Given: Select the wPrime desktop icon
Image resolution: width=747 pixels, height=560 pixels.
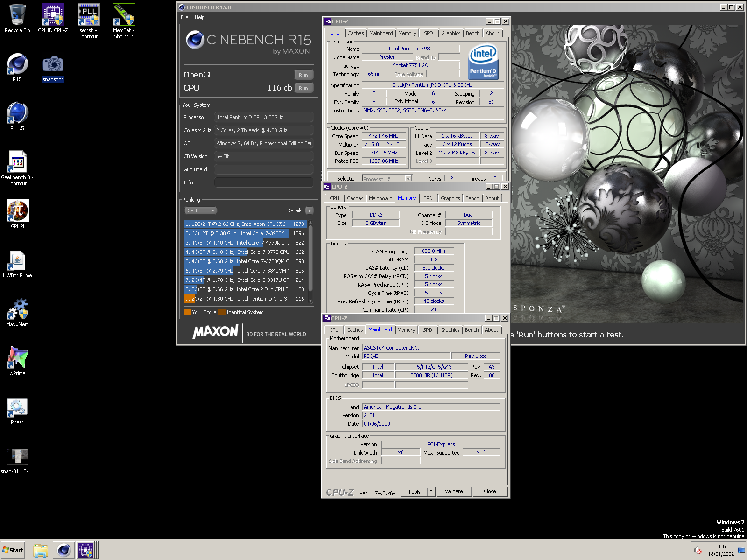Looking at the screenshot, I should 17,362.
